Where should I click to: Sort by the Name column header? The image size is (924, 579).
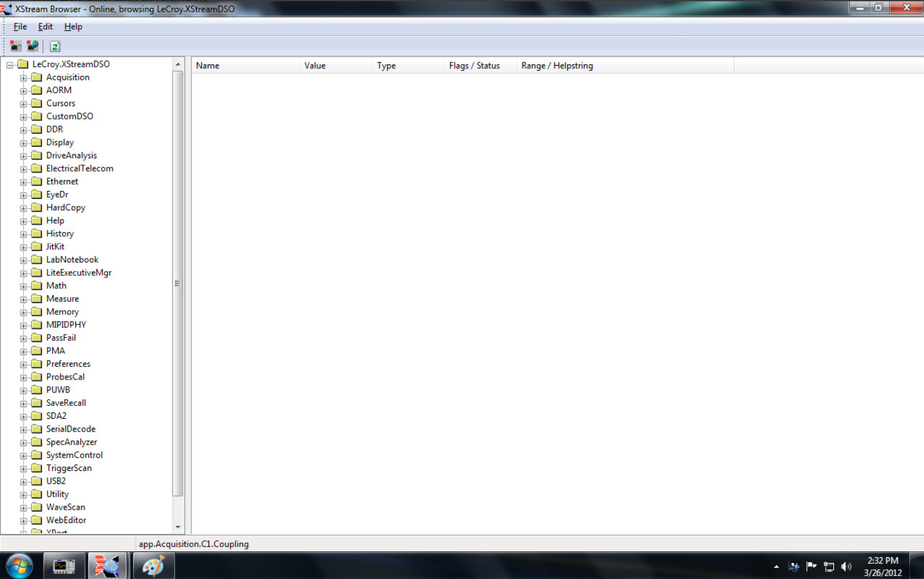pos(245,66)
